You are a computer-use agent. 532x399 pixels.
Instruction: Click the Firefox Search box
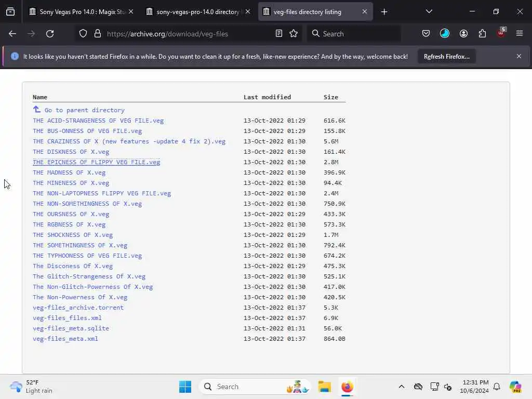[354, 34]
